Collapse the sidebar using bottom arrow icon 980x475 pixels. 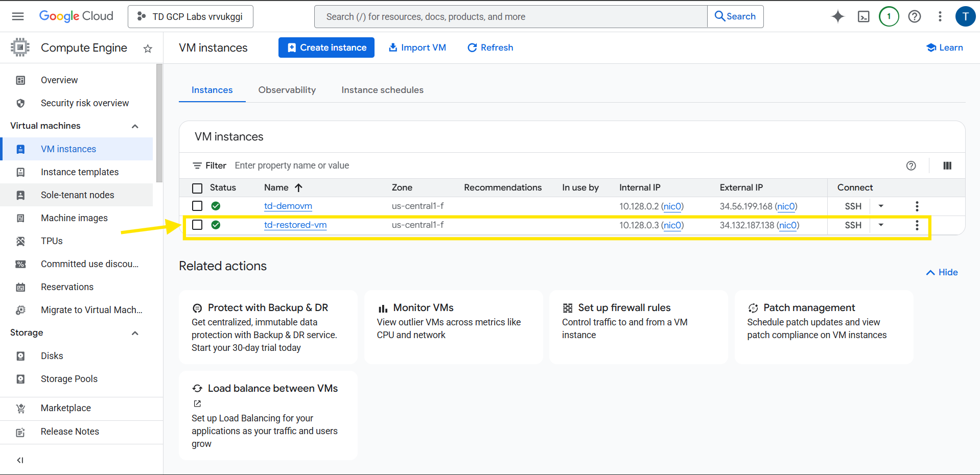[20, 460]
